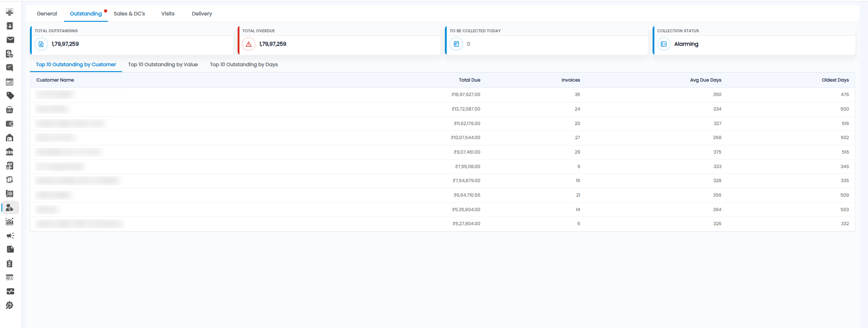Click the Avg Due Days column header
Image resolution: width=868 pixels, height=328 pixels.
pos(706,80)
